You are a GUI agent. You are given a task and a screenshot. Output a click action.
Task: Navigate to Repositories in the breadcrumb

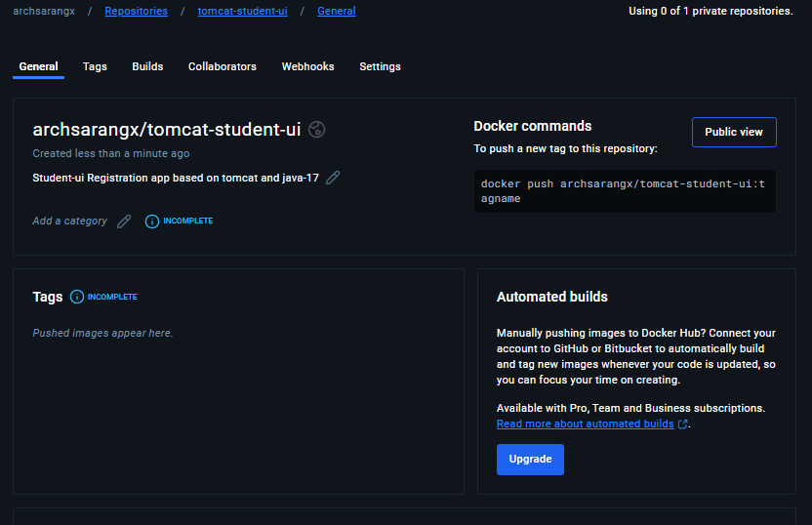136,11
